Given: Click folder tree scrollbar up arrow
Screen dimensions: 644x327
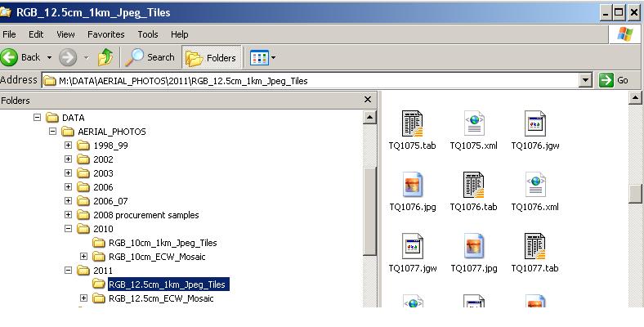Looking at the screenshot, I should (x=369, y=118).
